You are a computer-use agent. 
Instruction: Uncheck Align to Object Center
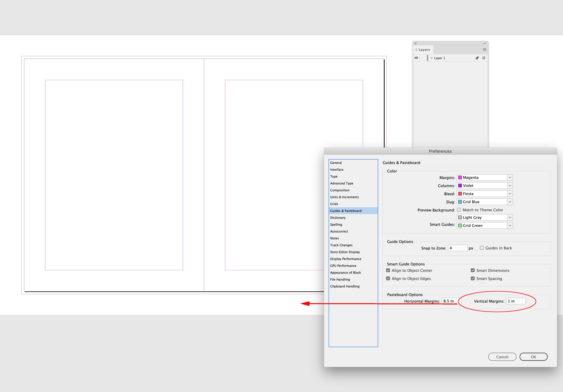coord(388,270)
